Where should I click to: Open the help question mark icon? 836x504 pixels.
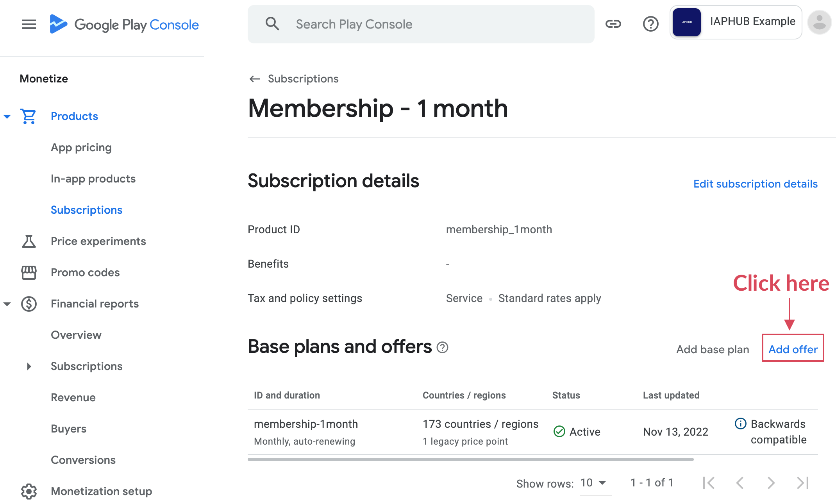[x=650, y=24]
